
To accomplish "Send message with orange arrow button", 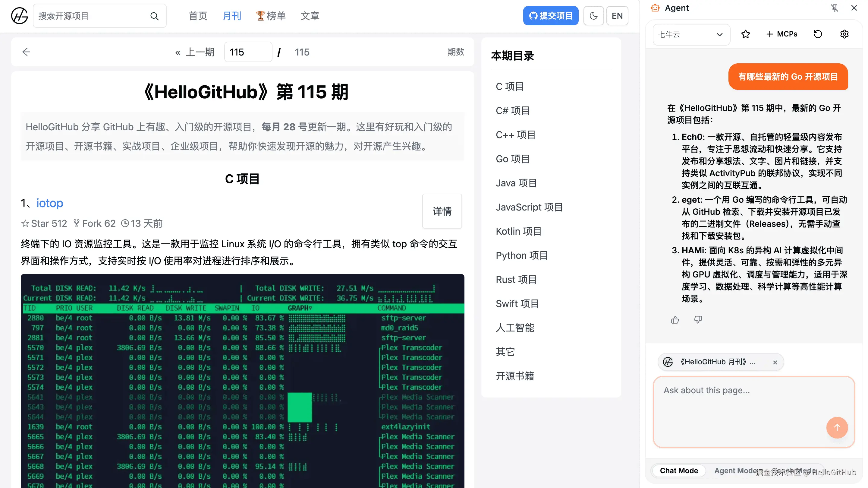I will [x=837, y=427].
